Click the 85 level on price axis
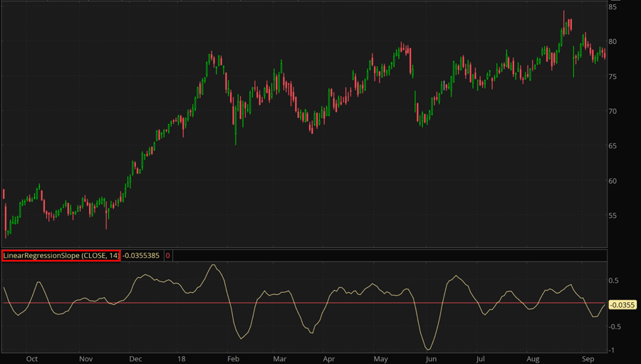Viewport: 641px width, 364px height. 613,7
